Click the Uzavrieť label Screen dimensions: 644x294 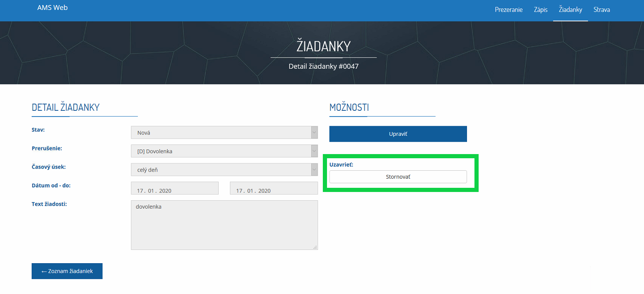point(342,164)
